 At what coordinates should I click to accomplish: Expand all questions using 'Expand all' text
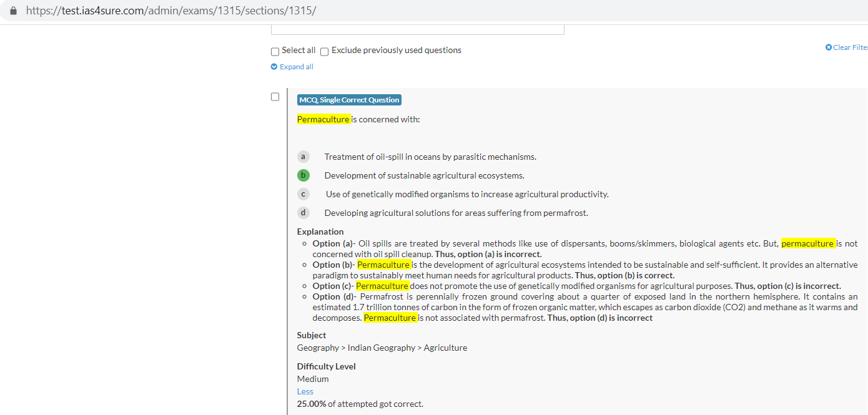[297, 67]
